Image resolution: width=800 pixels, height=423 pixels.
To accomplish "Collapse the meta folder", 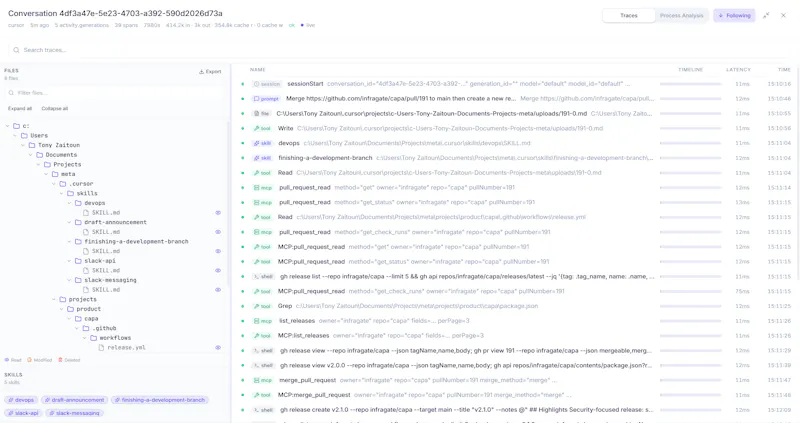I will click(x=46, y=175).
